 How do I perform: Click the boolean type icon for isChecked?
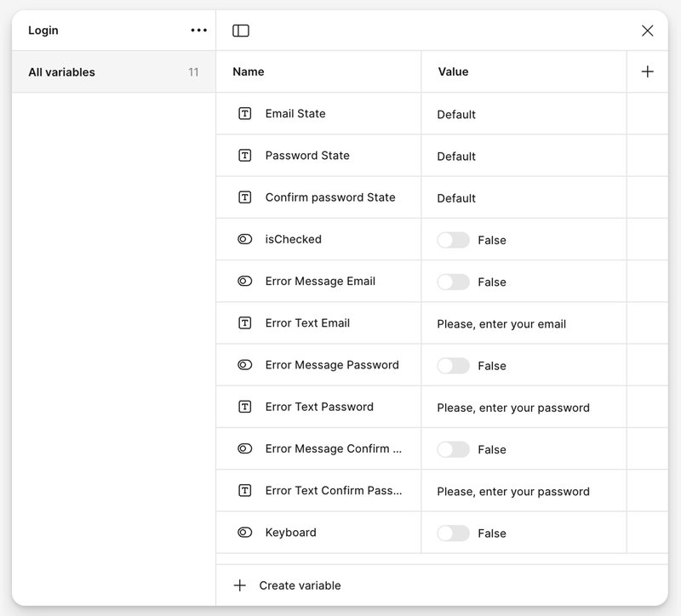coord(245,239)
